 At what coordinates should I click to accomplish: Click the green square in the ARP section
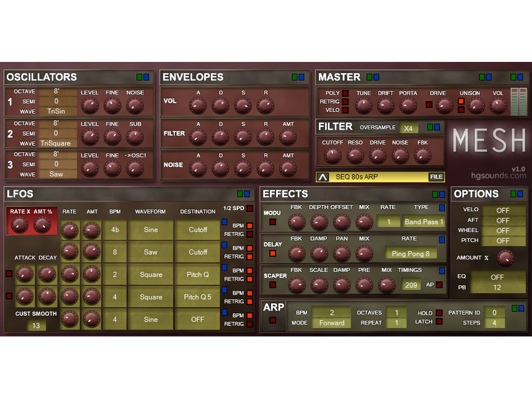(514, 308)
